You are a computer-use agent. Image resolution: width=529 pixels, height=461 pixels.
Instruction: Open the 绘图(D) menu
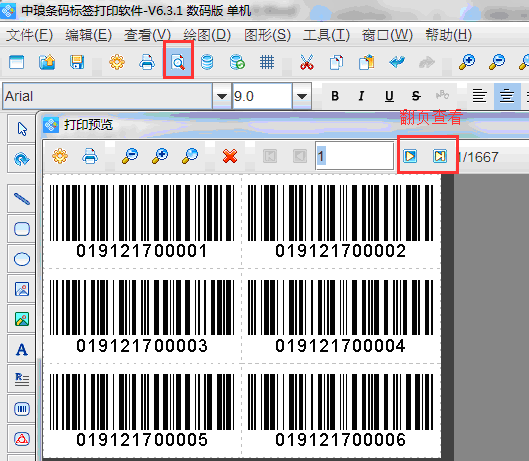pyautogui.click(x=207, y=35)
